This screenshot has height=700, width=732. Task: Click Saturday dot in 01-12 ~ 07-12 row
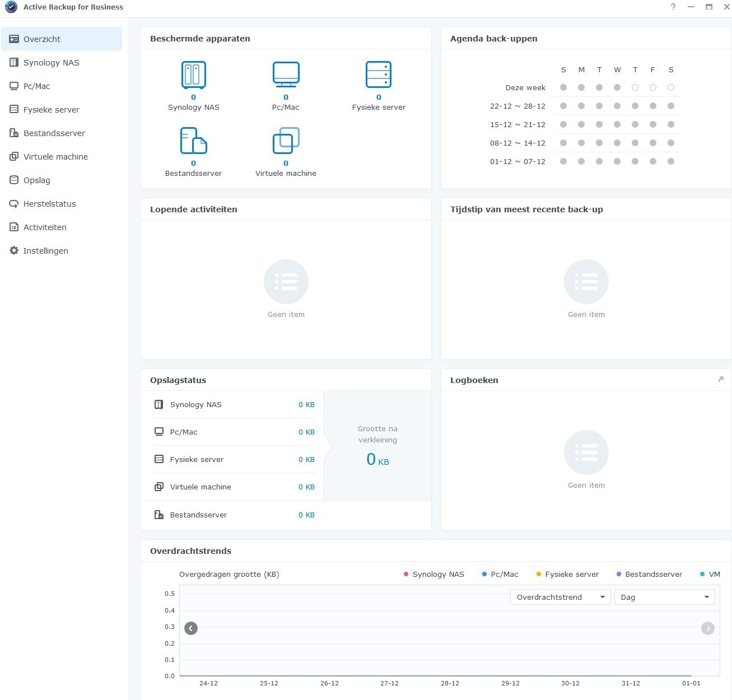tap(671, 161)
